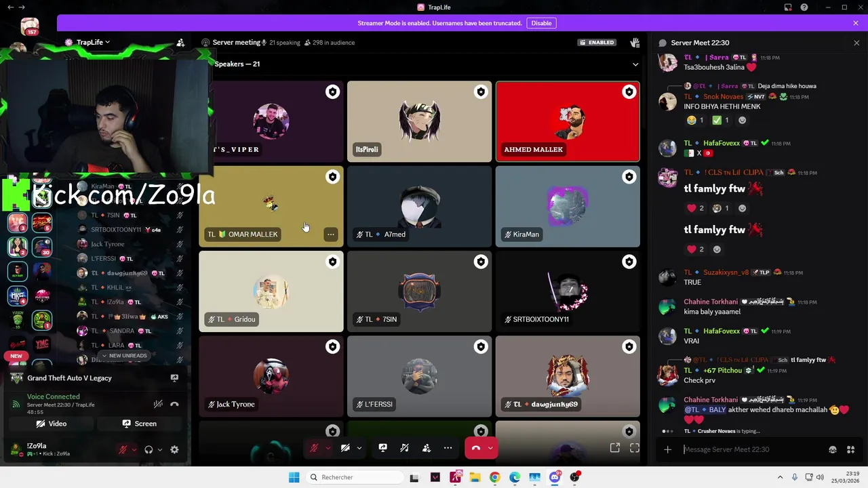Open moderator badge on the L'FERSSI tile
Image resolution: width=868 pixels, height=488 pixels.
tap(481, 346)
